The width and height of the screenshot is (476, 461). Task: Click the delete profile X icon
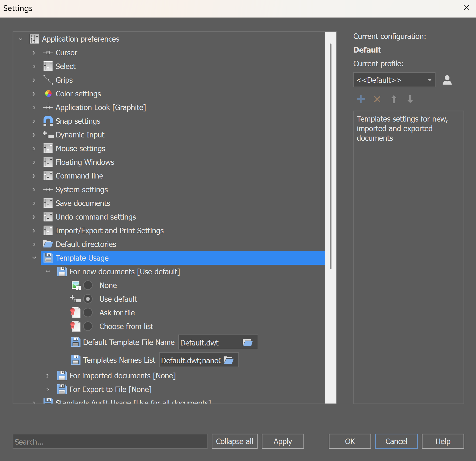click(x=377, y=99)
